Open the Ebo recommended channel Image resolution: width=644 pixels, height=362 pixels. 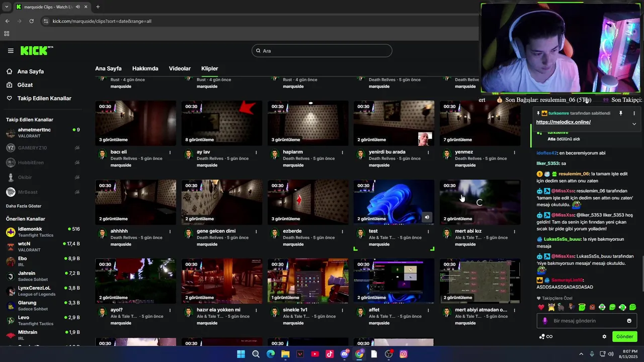(x=43, y=261)
